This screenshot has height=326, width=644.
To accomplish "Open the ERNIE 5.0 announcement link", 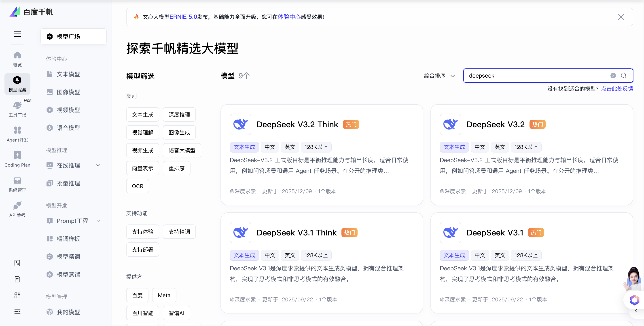I will click(x=183, y=17).
